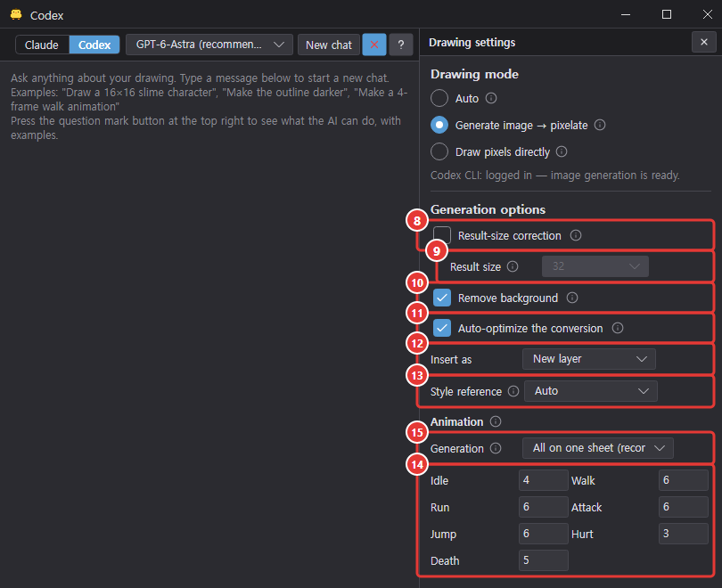This screenshot has height=588, width=722.
Task: Open the Style reference Auto dropdown
Action: (591, 391)
